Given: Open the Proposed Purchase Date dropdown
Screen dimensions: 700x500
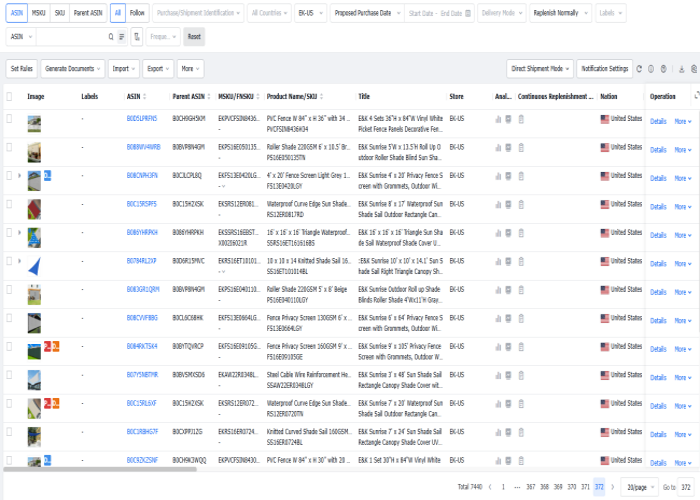Looking at the screenshot, I should (x=367, y=13).
